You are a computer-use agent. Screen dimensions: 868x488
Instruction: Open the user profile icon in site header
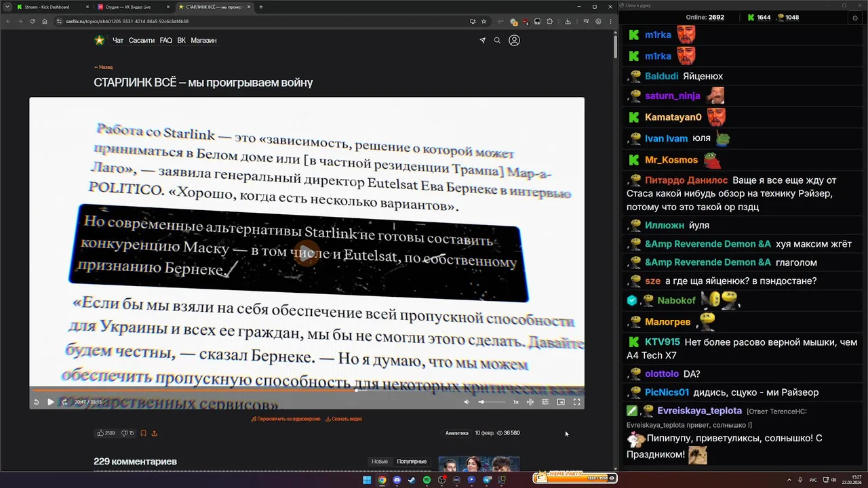[x=514, y=41]
